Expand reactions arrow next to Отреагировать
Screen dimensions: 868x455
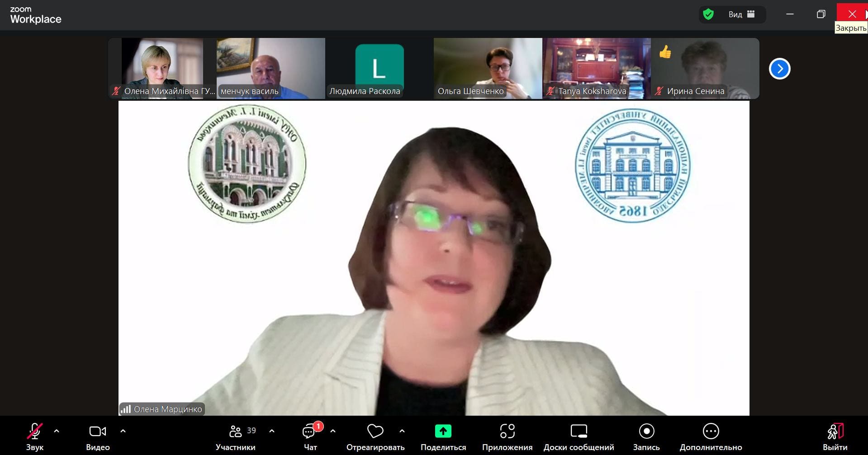(402, 431)
